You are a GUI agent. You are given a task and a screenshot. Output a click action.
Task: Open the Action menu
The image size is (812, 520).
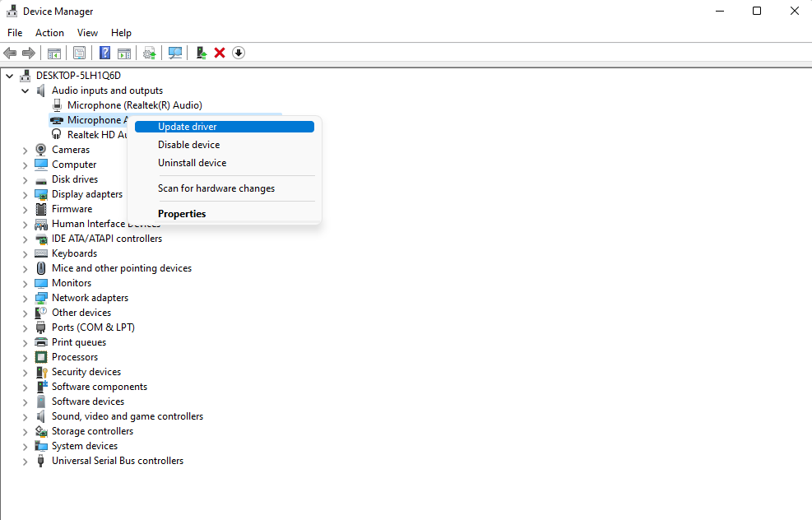coord(49,33)
